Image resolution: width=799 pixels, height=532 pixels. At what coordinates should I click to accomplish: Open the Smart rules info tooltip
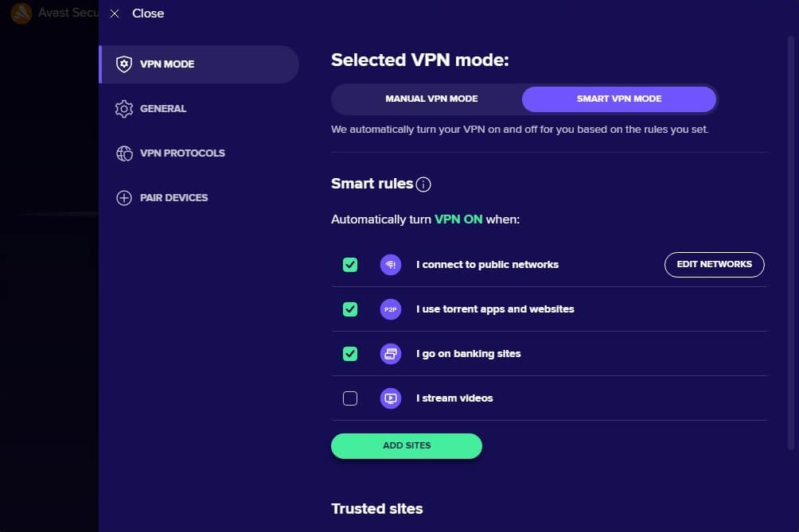(x=423, y=184)
